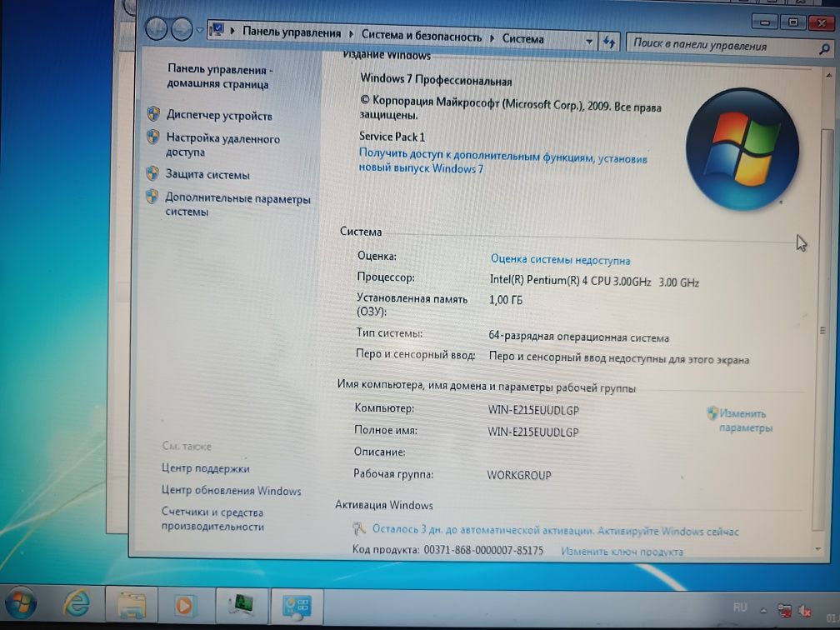Open "Диспетчер устройств"
The width and height of the screenshot is (840, 630).
click(x=219, y=115)
